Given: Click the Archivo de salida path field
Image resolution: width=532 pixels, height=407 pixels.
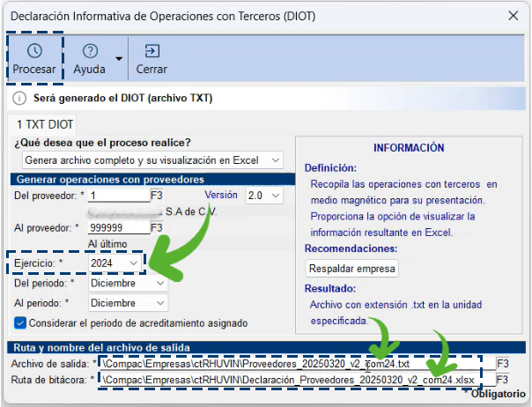Looking at the screenshot, I should pos(295,363).
